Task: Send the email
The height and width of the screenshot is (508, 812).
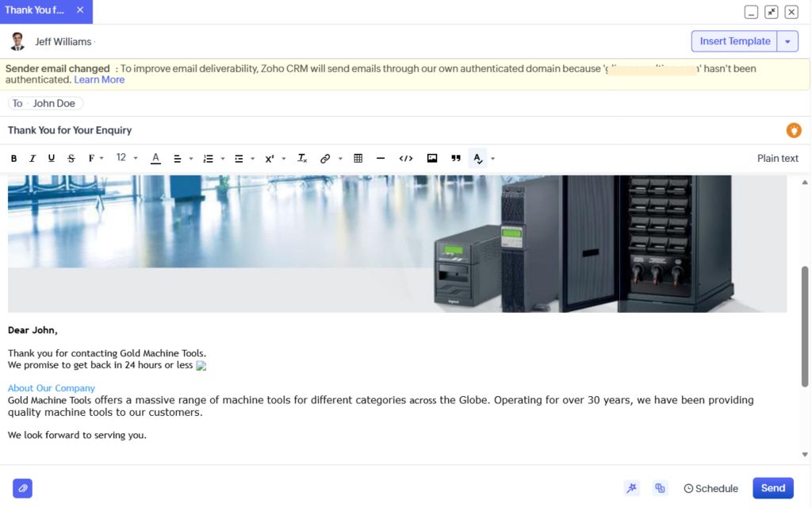Action: (773, 488)
